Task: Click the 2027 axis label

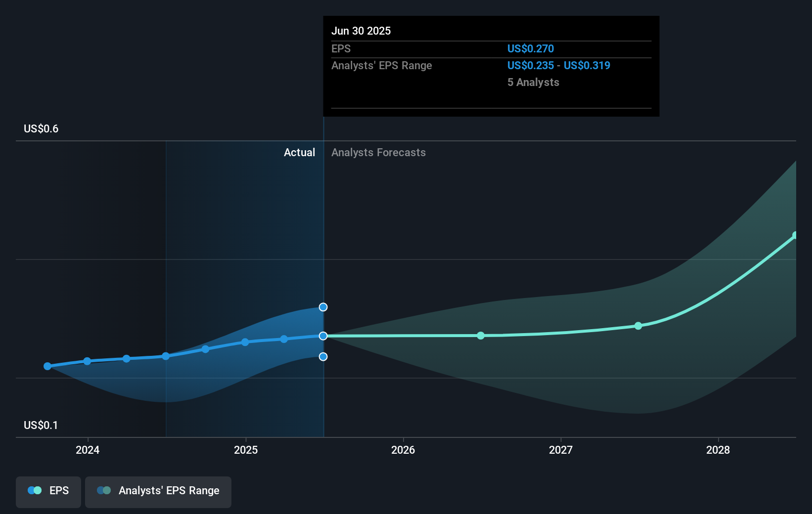Action: (560, 450)
